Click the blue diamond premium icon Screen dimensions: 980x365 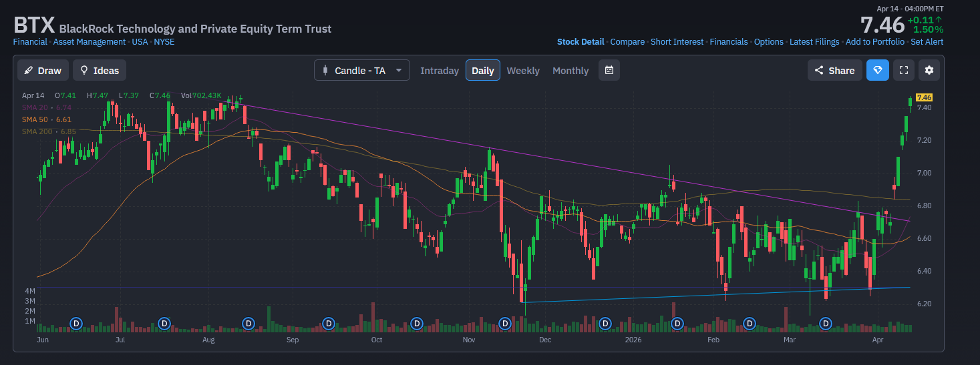pyautogui.click(x=878, y=70)
